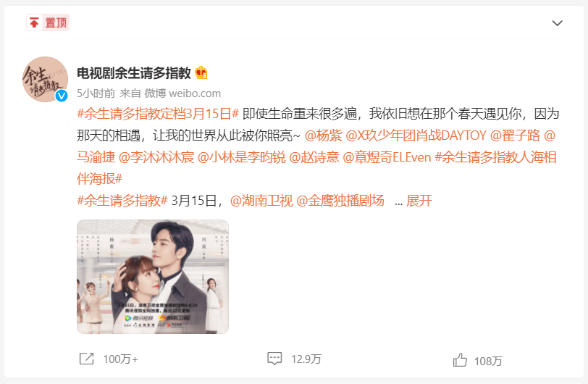
Task: Open the account avatar profile picture
Action: 45,79
